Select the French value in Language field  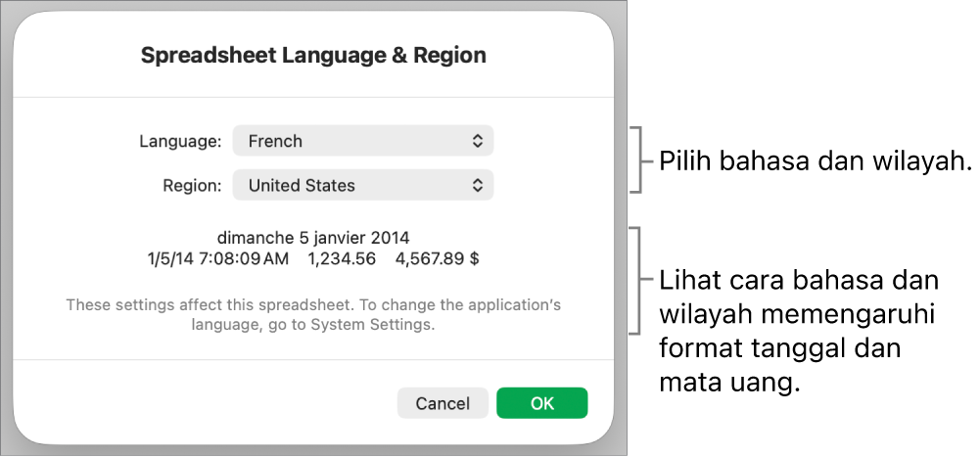pos(275,141)
